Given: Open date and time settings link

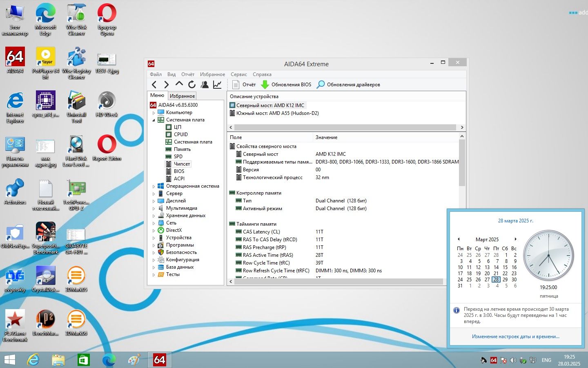Looking at the screenshot, I should tap(515, 337).
